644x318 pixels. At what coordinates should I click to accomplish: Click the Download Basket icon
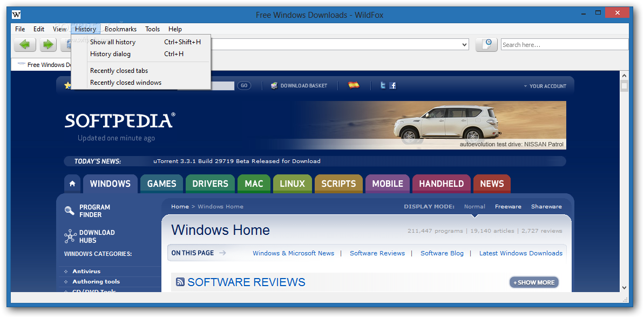click(x=274, y=85)
